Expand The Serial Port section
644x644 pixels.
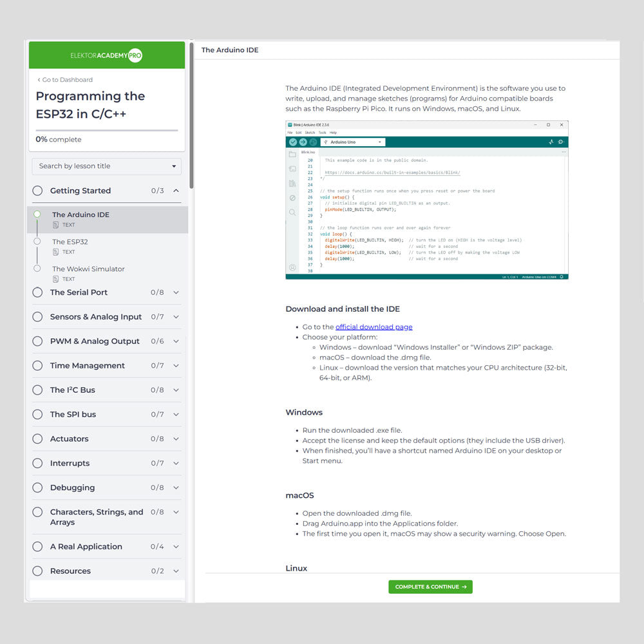tap(176, 292)
